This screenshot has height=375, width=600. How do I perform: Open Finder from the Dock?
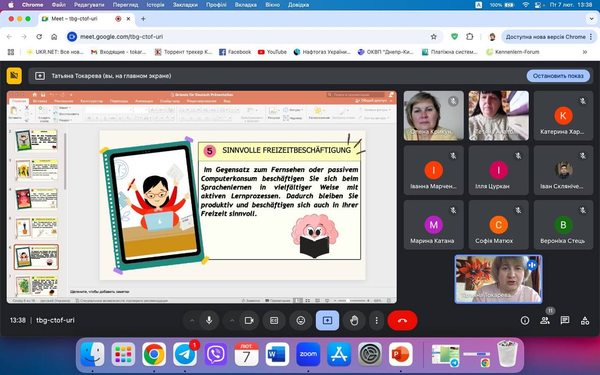[92, 354]
